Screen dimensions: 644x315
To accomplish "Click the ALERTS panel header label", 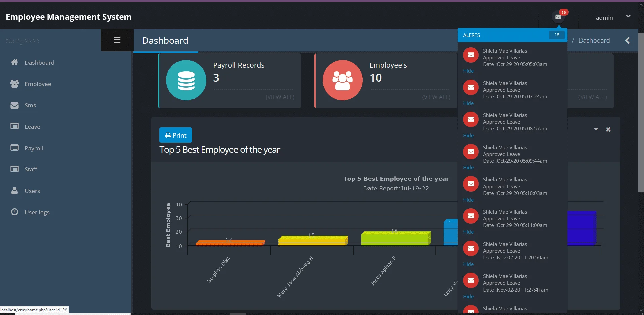I will pos(471,35).
